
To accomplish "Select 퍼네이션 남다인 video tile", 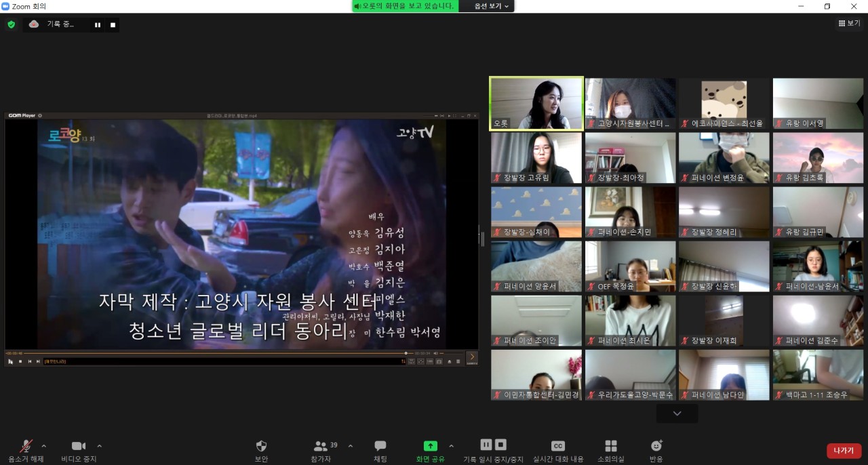I will coord(724,374).
